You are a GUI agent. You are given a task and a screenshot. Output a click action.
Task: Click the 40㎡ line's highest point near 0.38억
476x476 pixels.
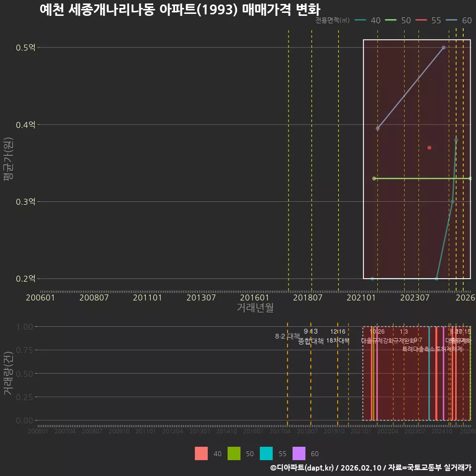456,140
